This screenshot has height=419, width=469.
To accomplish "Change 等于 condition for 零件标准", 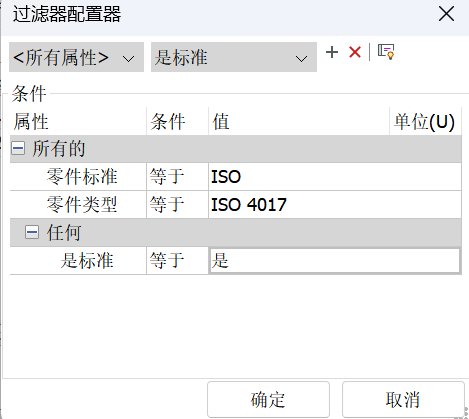I will click(177, 177).
